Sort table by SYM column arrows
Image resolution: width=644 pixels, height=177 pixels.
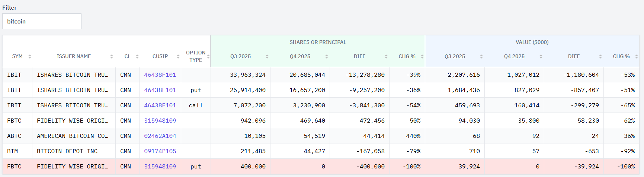click(30, 57)
